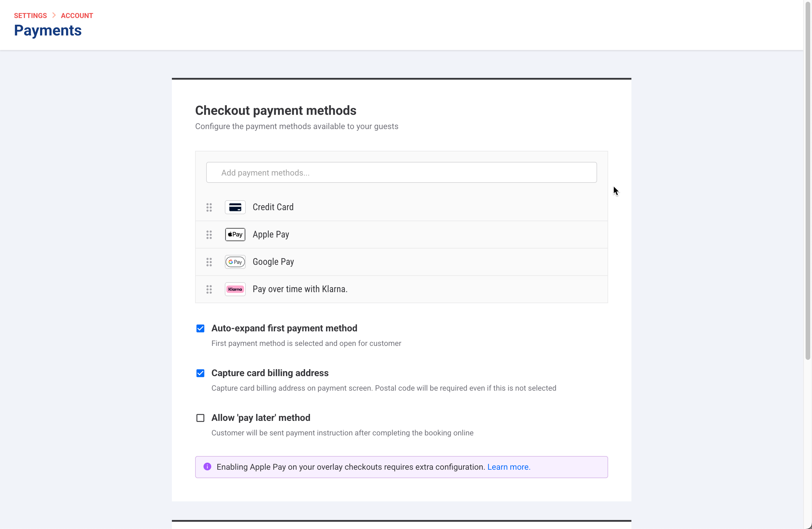Click the breadcrumb chevron separator
The height and width of the screenshot is (529, 812).
click(54, 15)
